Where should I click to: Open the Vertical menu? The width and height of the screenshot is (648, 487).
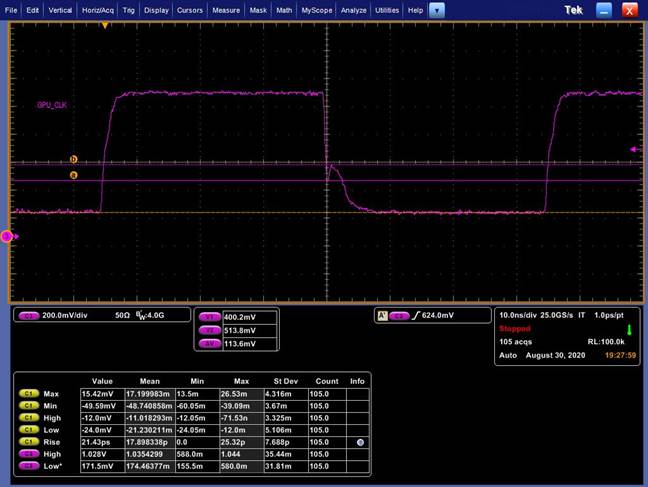60,10
